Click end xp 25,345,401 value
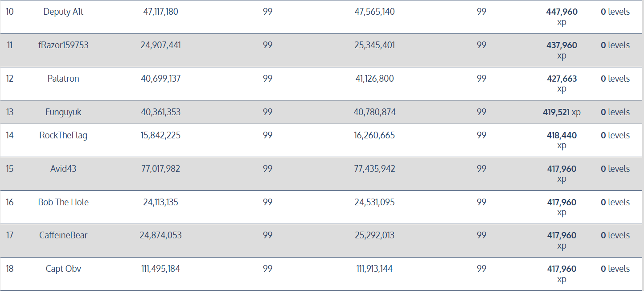The height and width of the screenshot is (291, 644). [x=374, y=45]
